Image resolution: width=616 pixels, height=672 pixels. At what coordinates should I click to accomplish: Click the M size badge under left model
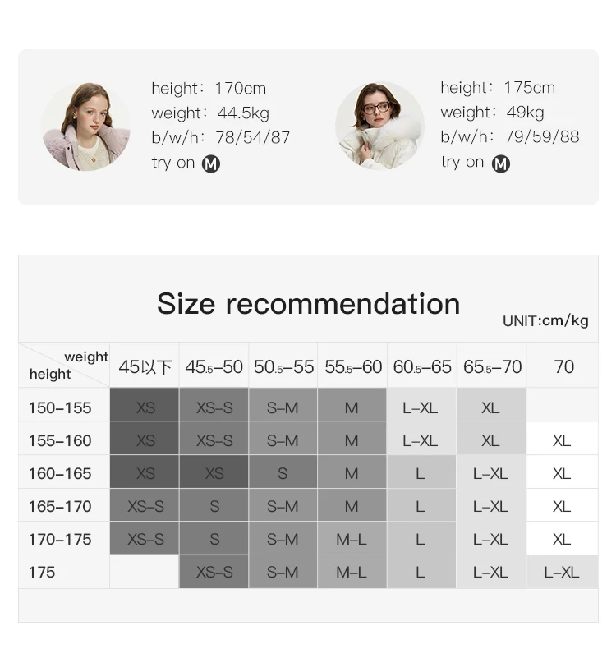(211, 163)
